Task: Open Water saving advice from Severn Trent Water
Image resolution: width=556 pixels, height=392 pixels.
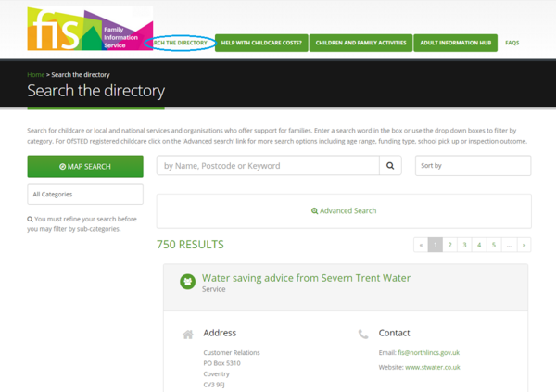Action: [x=306, y=278]
